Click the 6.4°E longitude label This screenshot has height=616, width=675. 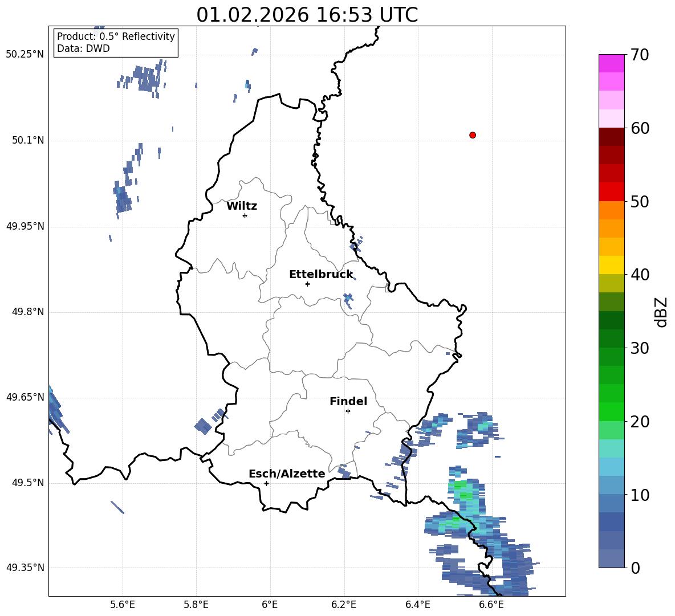(417, 605)
